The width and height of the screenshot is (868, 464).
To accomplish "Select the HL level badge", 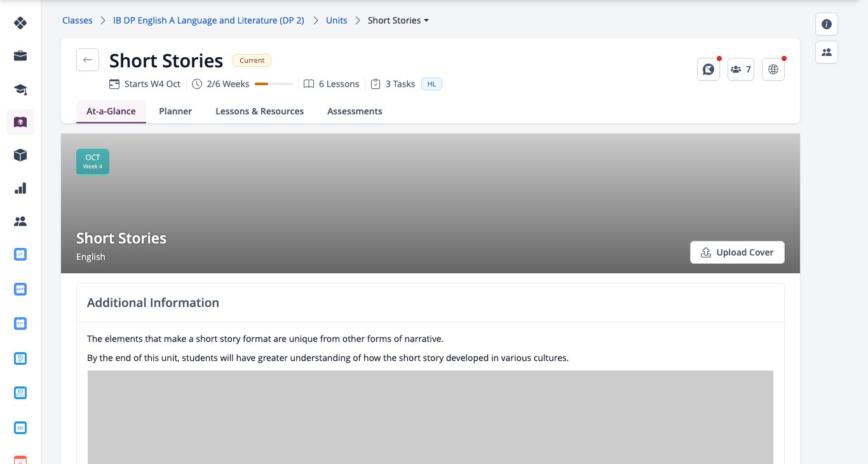I will point(431,84).
